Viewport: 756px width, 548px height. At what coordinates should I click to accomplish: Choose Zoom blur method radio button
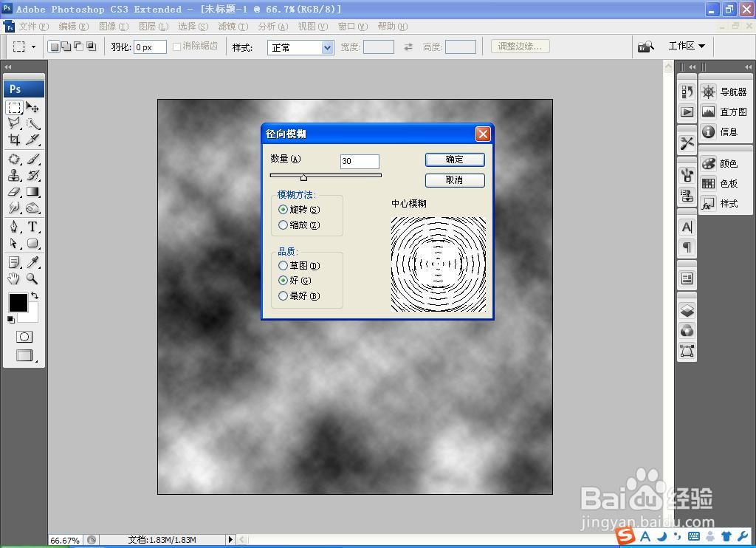click(283, 225)
